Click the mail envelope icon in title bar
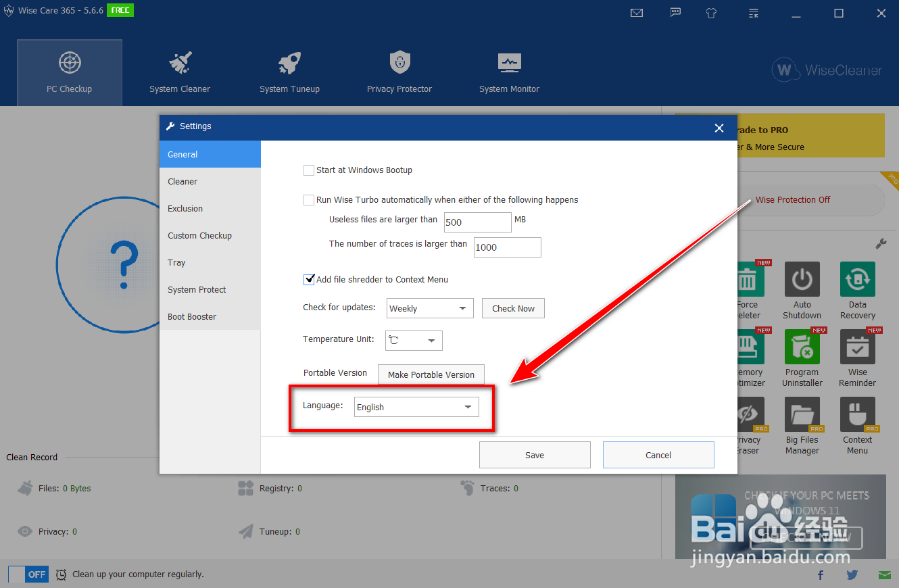Viewport: 899px width, 588px height. (x=637, y=13)
